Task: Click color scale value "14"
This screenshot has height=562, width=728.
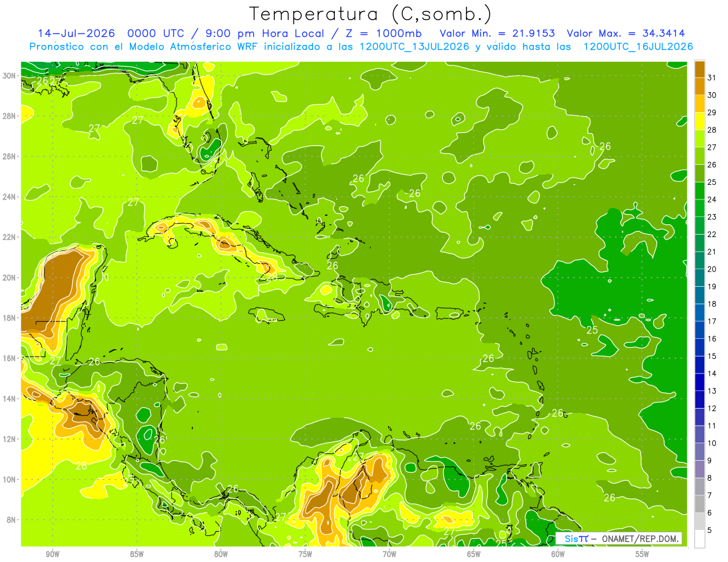Action: click(712, 373)
